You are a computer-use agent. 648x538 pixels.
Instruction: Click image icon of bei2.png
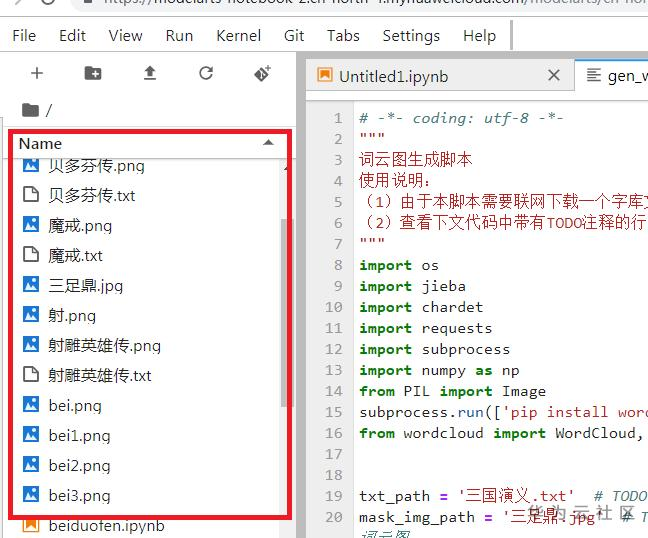point(31,464)
